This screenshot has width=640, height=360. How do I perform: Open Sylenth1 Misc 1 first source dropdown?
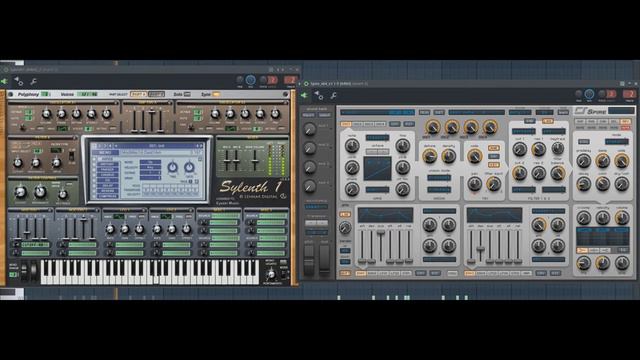point(225,216)
